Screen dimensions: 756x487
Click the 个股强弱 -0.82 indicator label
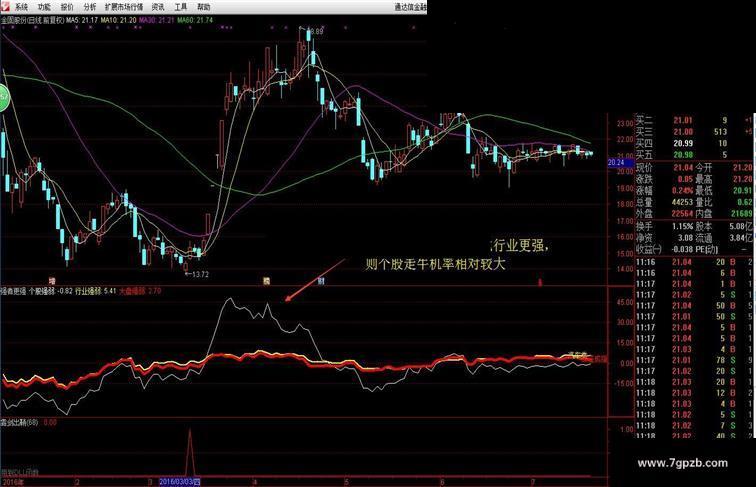coord(51,291)
